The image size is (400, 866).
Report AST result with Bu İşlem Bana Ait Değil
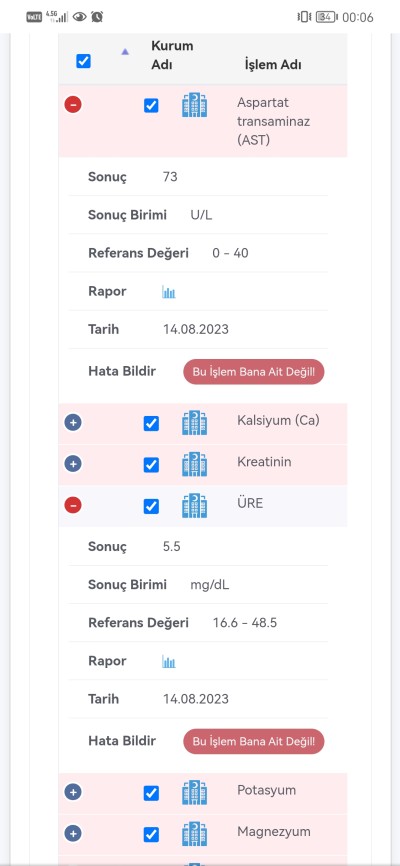(x=254, y=372)
